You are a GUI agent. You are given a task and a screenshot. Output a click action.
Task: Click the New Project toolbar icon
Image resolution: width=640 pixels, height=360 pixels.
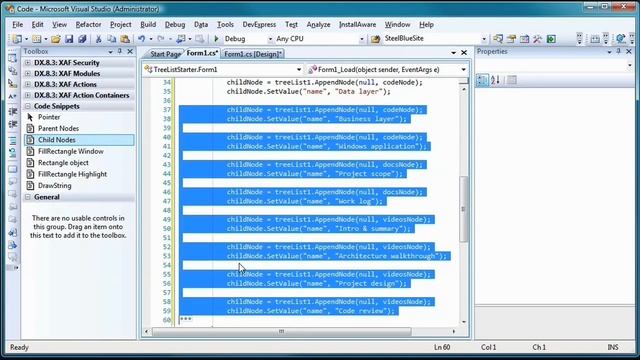tap(17, 39)
